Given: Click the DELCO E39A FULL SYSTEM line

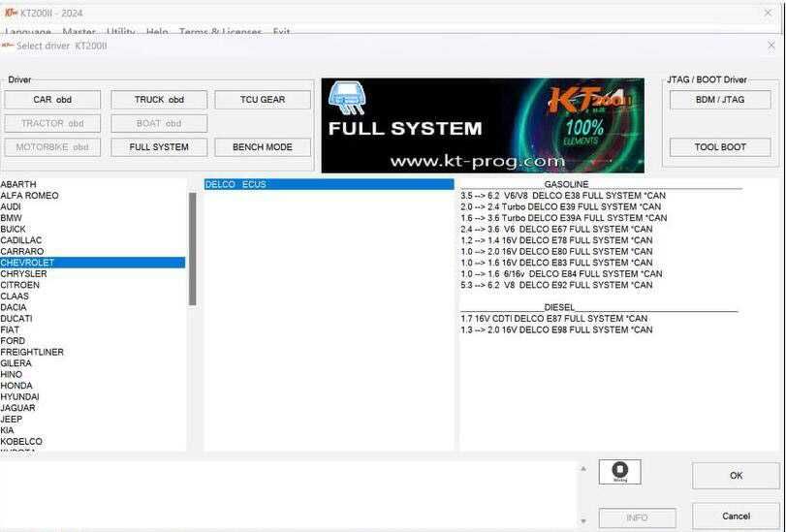Looking at the screenshot, I should pos(563,218).
